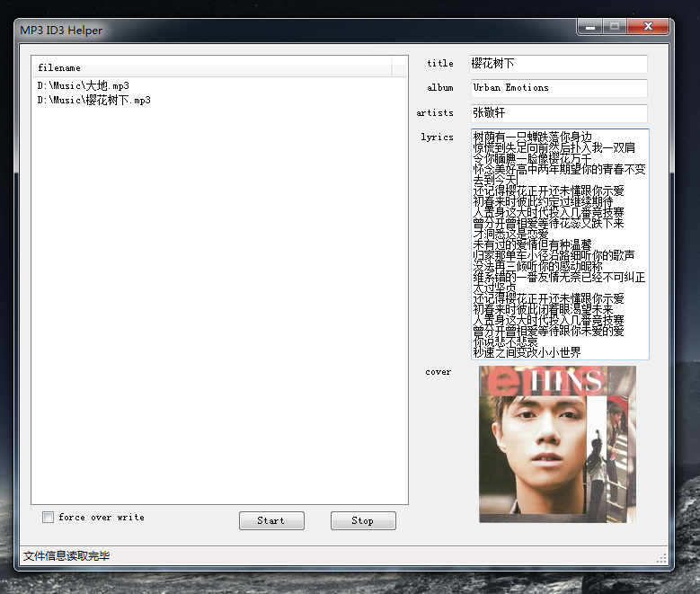Click the MP3 ID3 Helper title bar text
This screenshot has width=700, height=594.
[x=61, y=31]
